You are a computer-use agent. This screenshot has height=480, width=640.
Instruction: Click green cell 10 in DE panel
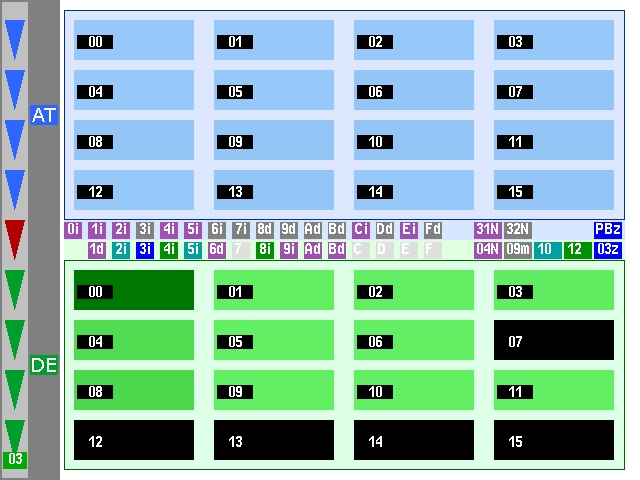click(x=414, y=390)
